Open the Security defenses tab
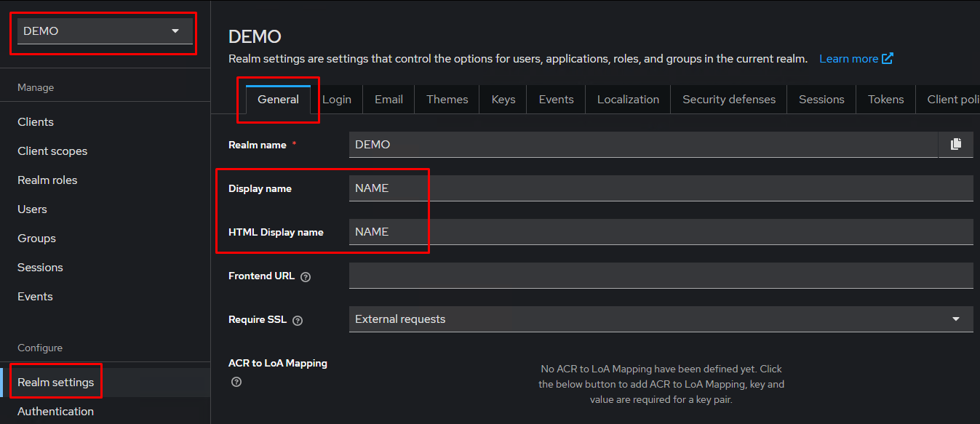980x424 pixels. (x=728, y=100)
